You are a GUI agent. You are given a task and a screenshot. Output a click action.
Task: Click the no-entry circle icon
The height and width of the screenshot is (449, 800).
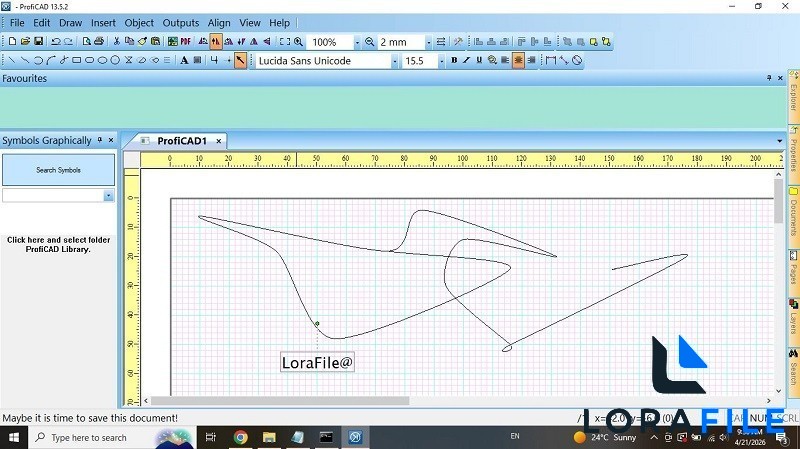click(577, 60)
